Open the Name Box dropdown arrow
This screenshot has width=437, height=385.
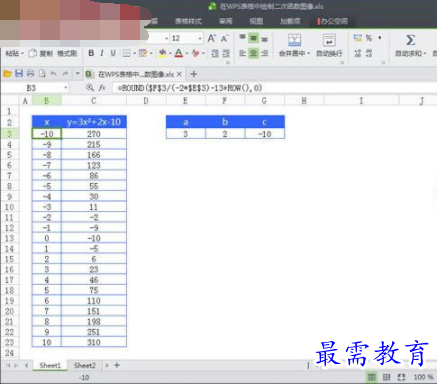click(x=66, y=88)
